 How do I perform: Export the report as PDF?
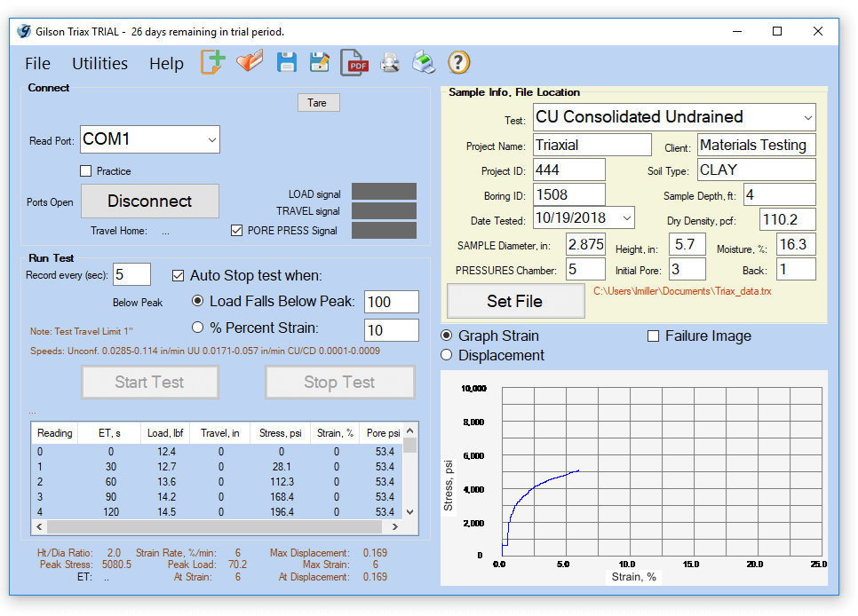(x=354, y=62)
